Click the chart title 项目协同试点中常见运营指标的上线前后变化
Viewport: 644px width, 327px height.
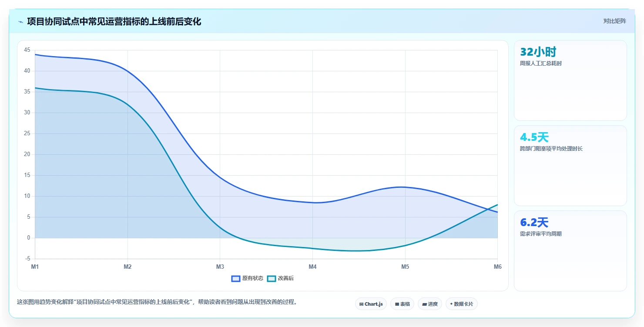(x=114, y=22)
